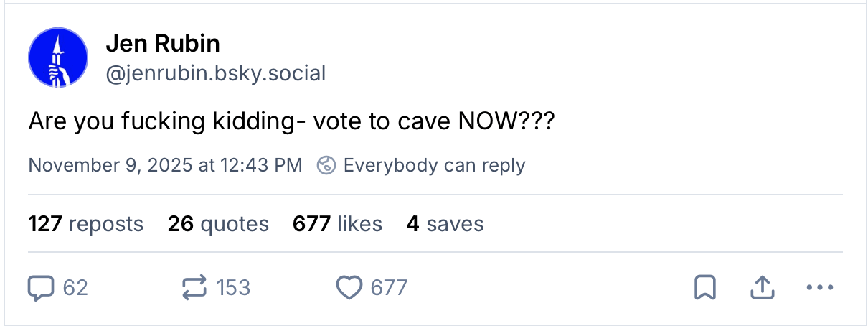
Task: Click the November 9, 2025 timestamp
Action: coord(165,165)
